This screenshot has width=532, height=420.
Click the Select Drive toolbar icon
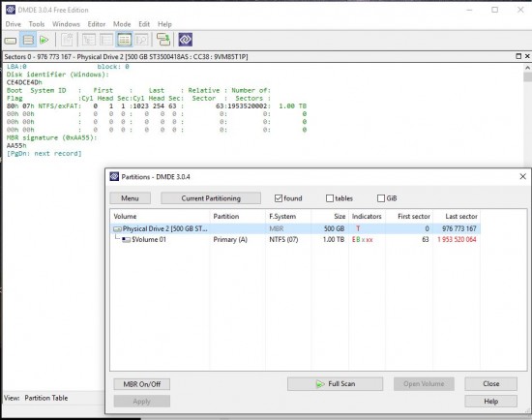coord(11,41)
